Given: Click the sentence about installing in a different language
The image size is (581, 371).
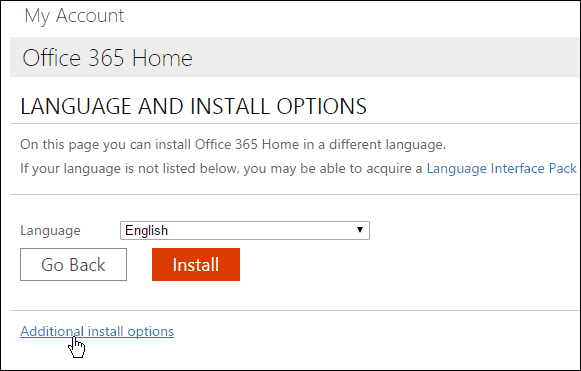Looking at the screenshot, I should pyautogui.click(x=233, y=144).
